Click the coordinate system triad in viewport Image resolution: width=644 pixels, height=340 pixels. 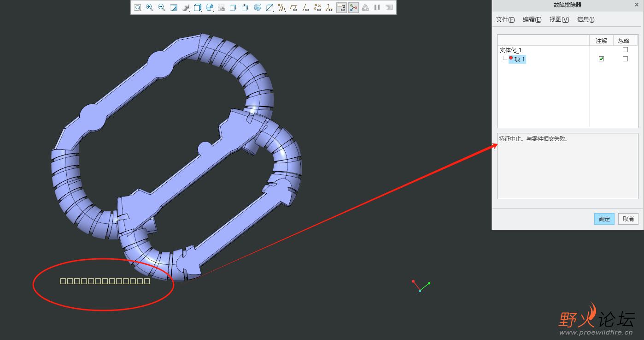(421, 286)
